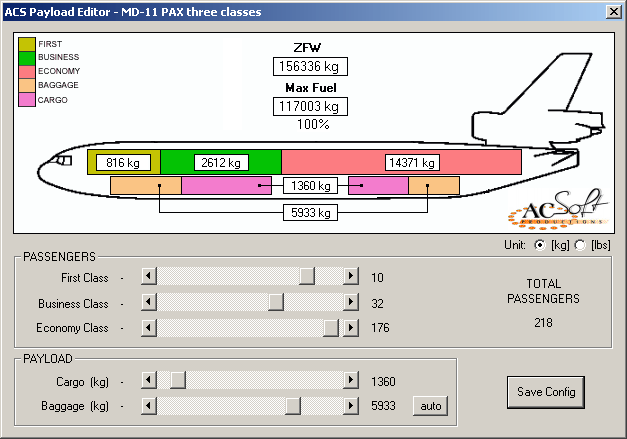
Task: Click the Max Fuel value 117003 kg
Action: (x=310, y=106)
